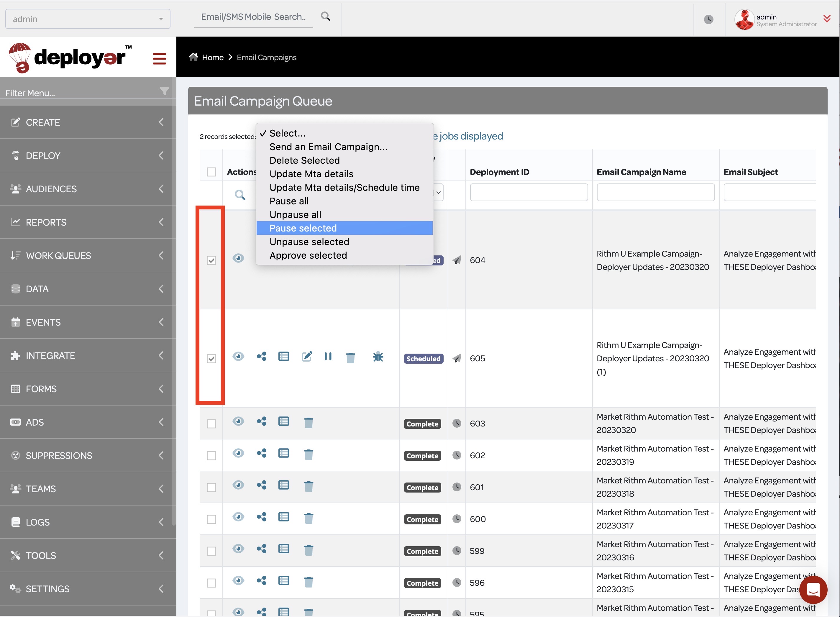Click share icon for deployment 596

coord(261,580)
